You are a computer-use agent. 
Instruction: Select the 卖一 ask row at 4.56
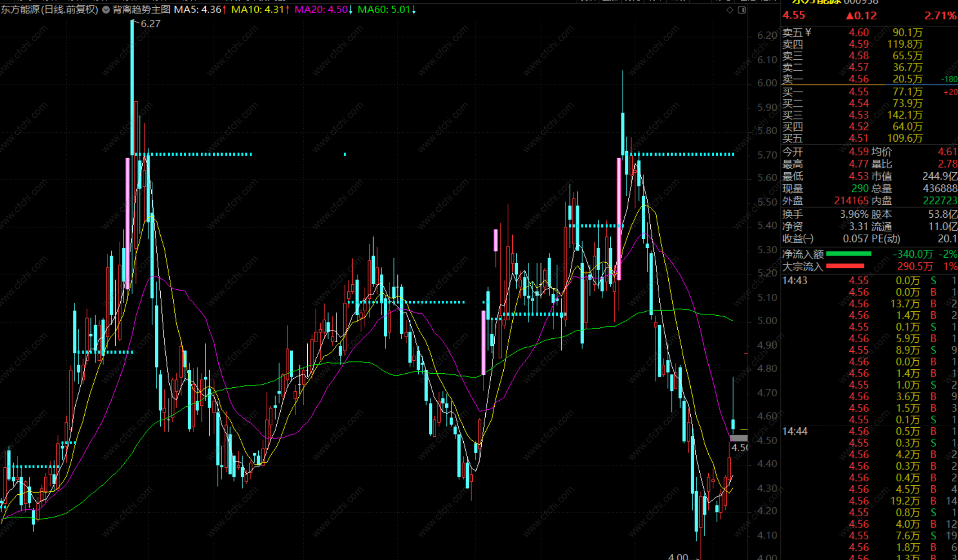pos(858,79)
